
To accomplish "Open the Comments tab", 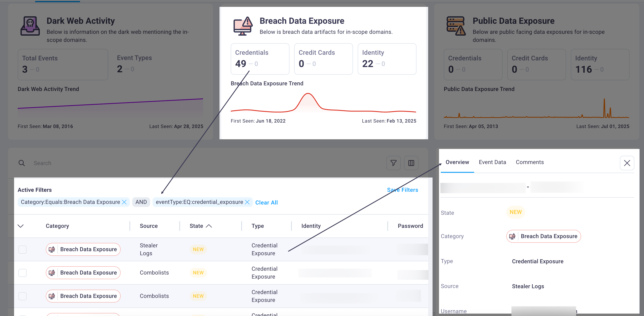I will tap(530, 162).
